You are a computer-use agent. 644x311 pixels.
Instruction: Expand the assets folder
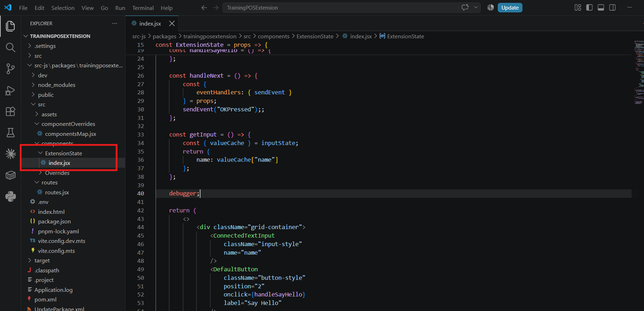[x=73, y=114]
